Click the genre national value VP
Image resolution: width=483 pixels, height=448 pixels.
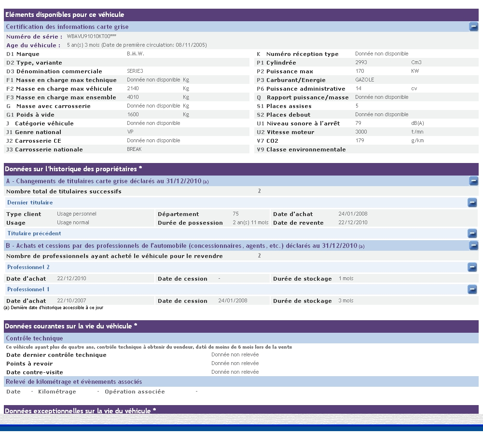pos(130,132)
